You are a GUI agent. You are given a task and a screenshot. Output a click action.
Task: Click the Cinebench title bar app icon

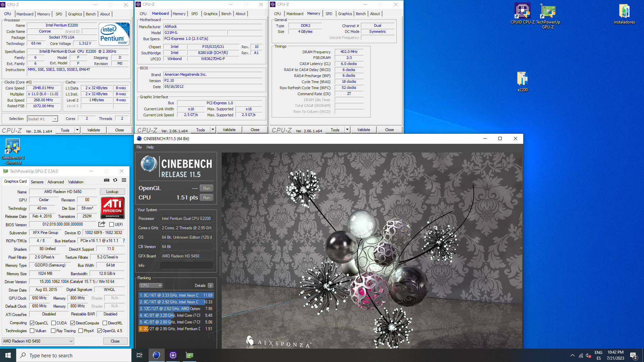coord(139,138)
